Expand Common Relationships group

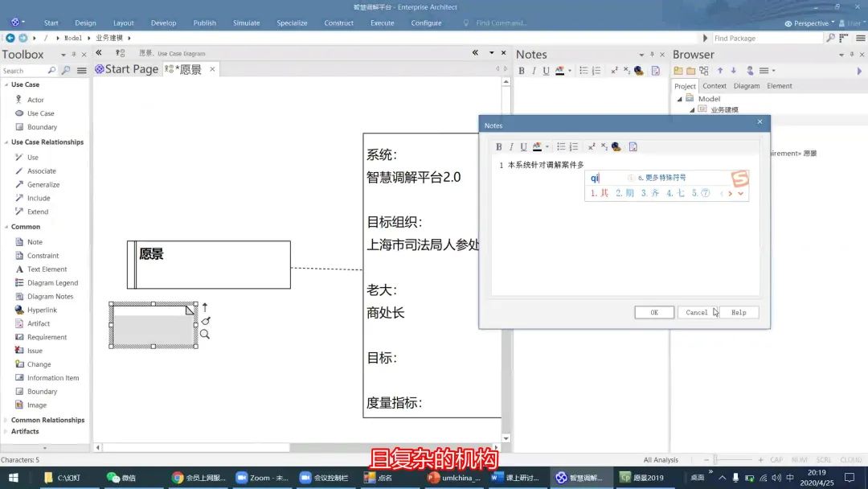tap(6, 421)
